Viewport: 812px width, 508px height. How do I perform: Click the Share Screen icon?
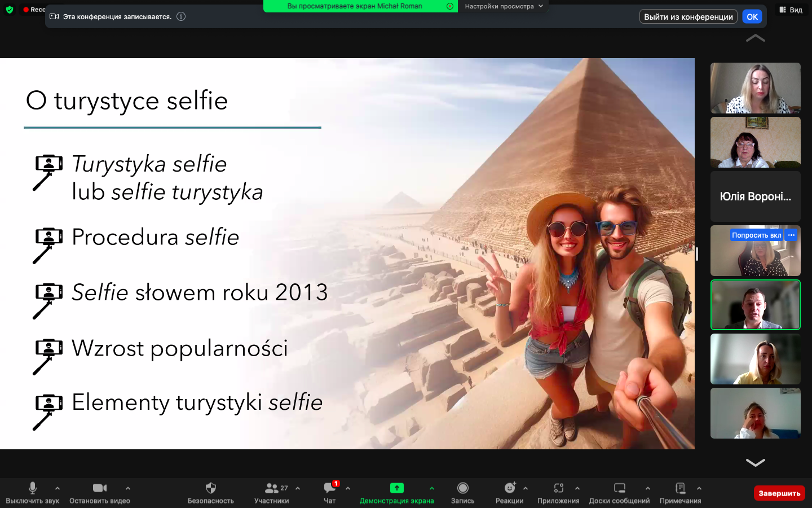point(396,488)
